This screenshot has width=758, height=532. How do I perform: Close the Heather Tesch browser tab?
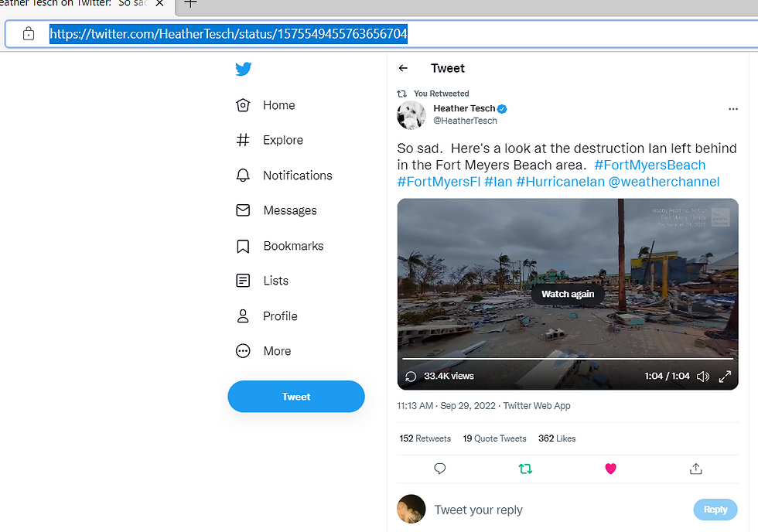(x=159, y=3)
